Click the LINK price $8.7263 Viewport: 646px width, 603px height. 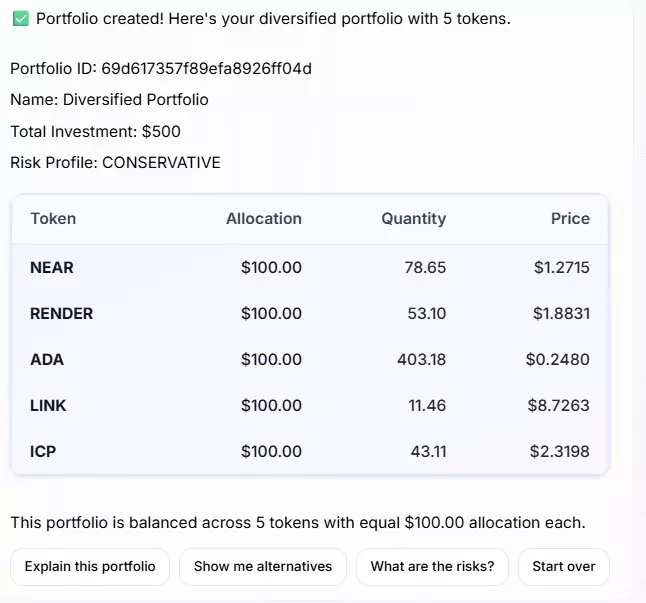559,406
